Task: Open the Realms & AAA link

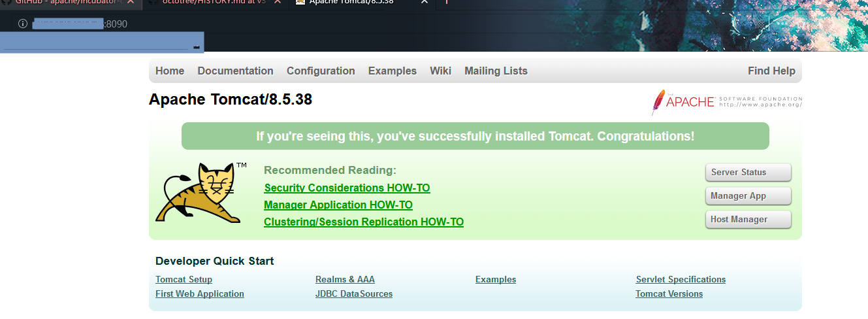Action: pyautogui.click(x=345, y=280)
